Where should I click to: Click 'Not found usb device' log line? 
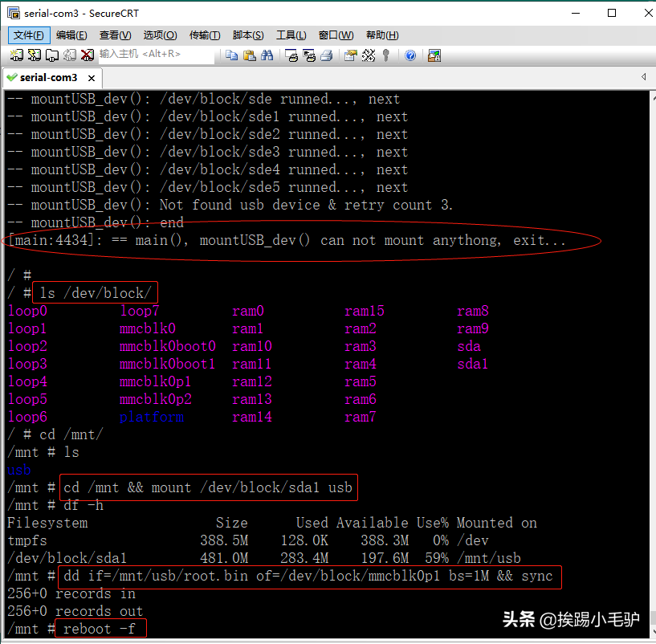coord(230,205)
